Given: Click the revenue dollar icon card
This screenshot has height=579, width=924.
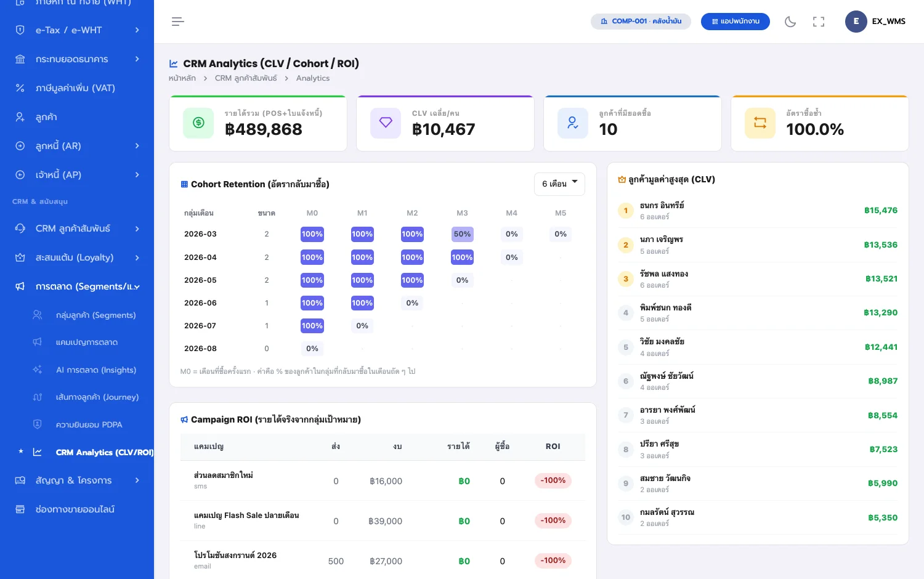Looking at the screenshot, I should (x=198, y=123).
